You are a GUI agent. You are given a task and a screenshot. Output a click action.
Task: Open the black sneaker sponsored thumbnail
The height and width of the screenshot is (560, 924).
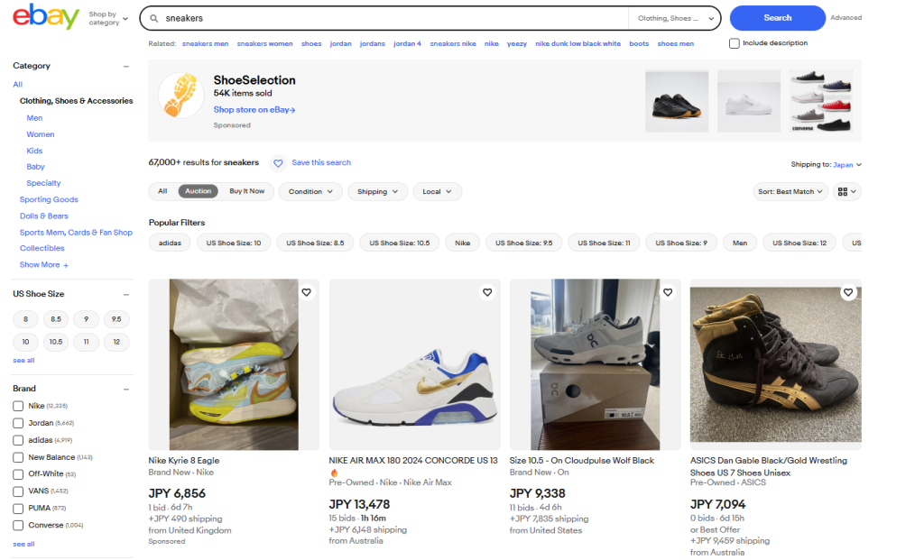[x=677, y=101]
